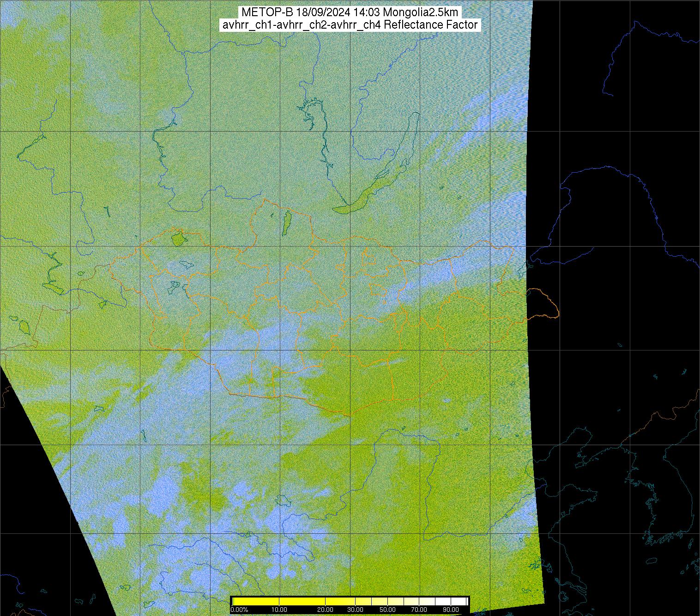This screenshot has height=616, width=700.
Task: Click the '0.00%' color bar label
Action: (x=239, y=610)
